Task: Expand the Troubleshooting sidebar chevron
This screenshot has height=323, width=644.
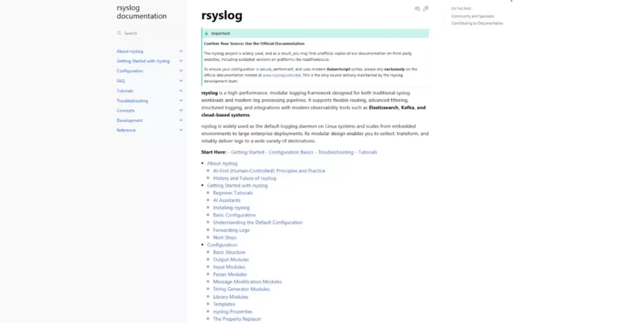Action: [181, 101]
